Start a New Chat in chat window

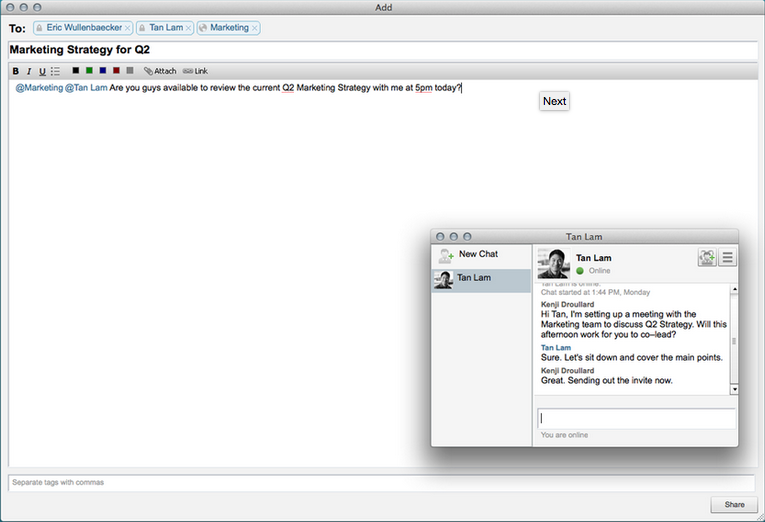481,255
